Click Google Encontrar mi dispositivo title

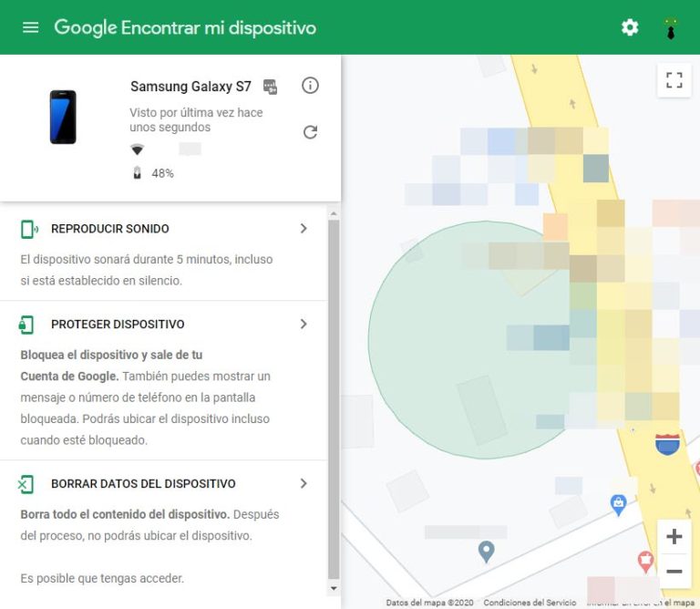(x=185, y=27)
